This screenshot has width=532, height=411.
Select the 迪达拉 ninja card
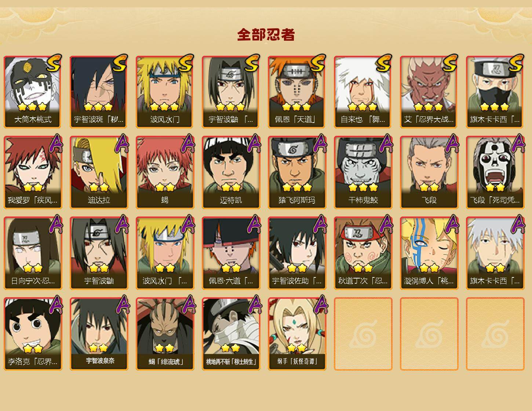(99, 172)
